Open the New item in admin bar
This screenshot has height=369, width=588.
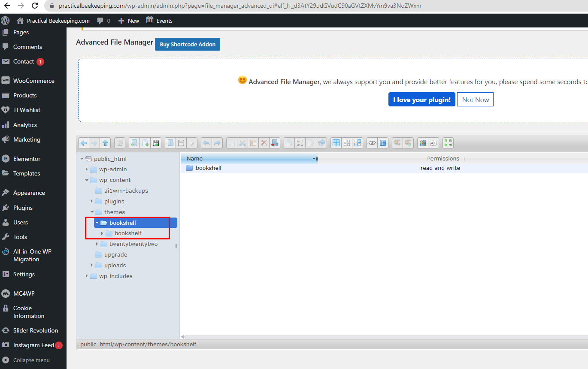tap(128, 21)
